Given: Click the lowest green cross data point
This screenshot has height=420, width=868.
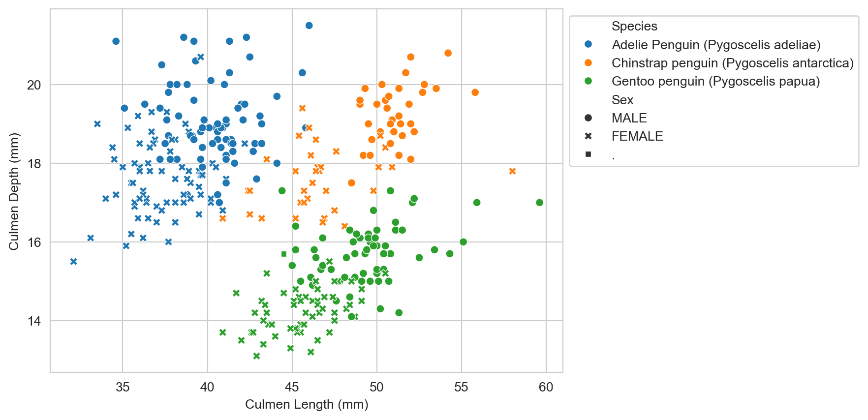Looking at the screenshot, I should click(256, 356).
